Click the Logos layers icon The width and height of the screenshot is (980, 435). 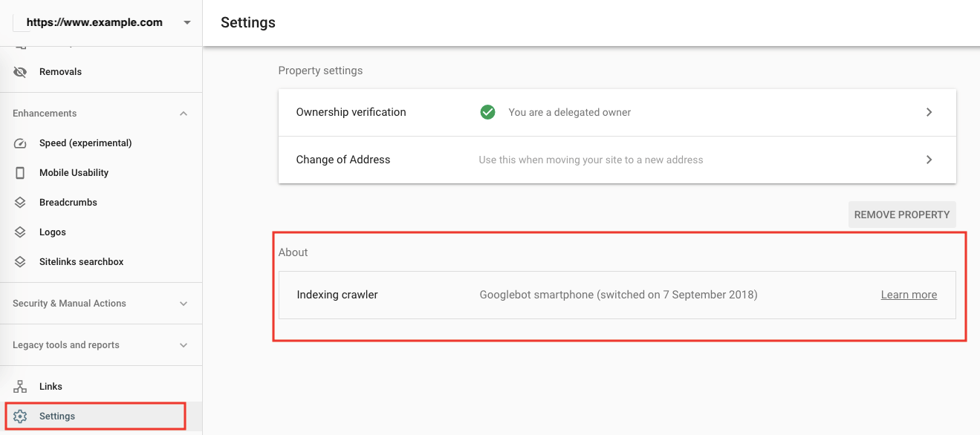click(21, 232)
